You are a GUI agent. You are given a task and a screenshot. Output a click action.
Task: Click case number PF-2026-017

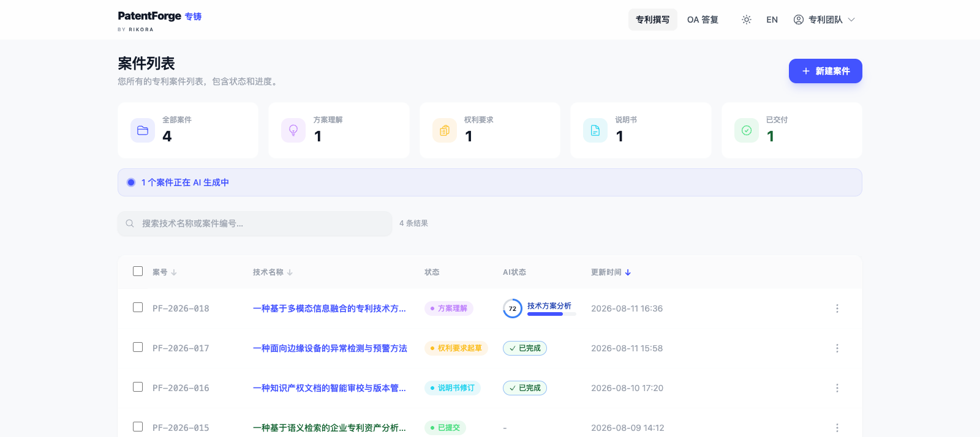pos(181,348)
